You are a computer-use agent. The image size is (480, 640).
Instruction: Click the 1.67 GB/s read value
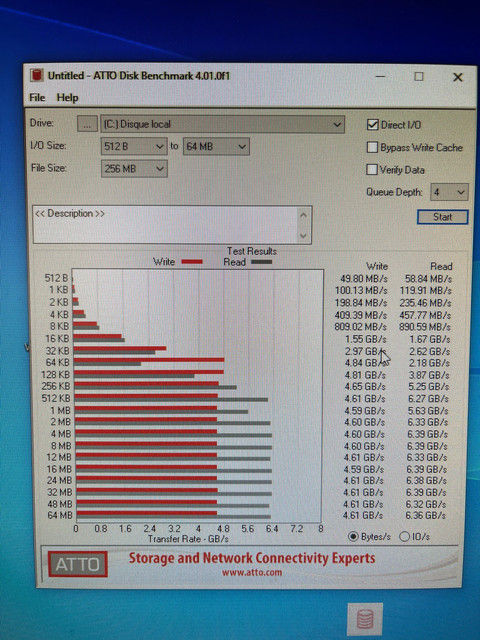[x=430, y=339]
